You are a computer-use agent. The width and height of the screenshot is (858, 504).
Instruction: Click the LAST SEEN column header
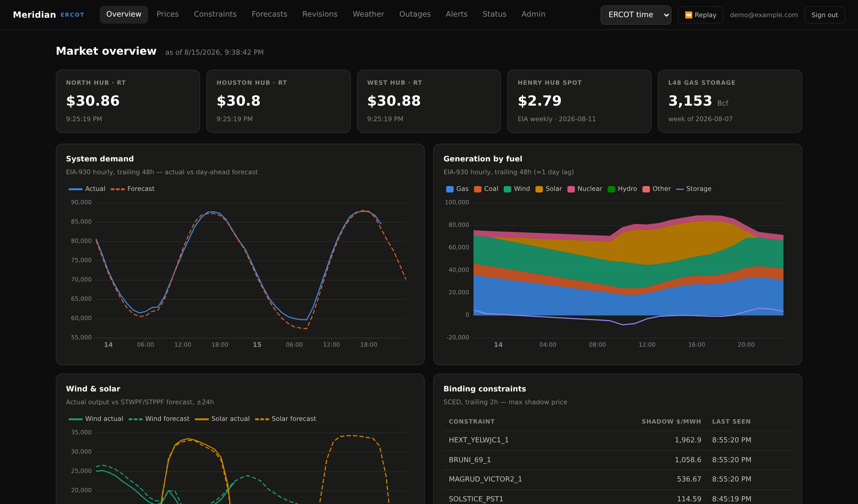coord(731,421)
